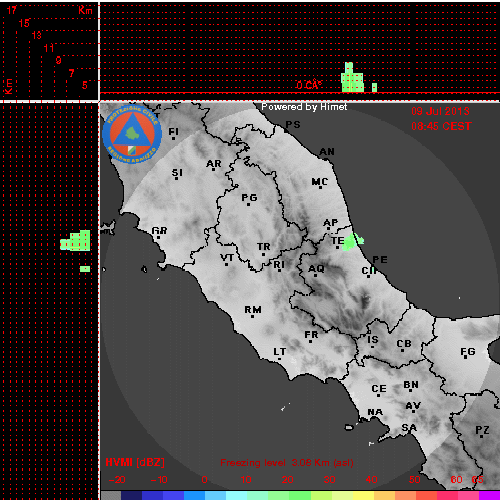This screenshot has width=500, height=500.
Task: Click the time stamp '08:45 CEST'
Action: (x=441, y=126)
